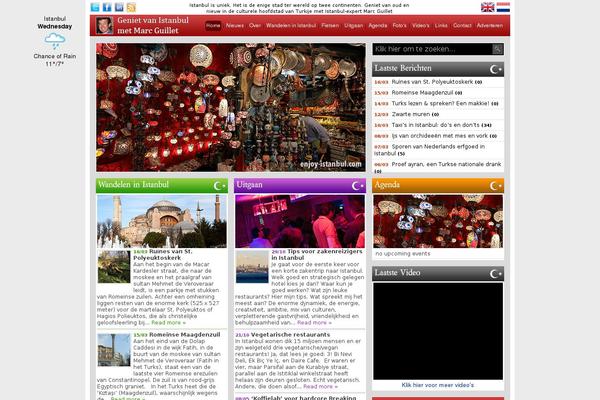600x400 pixels.
Task: Open the Contact menu item
Action: (x=462, y=26)
